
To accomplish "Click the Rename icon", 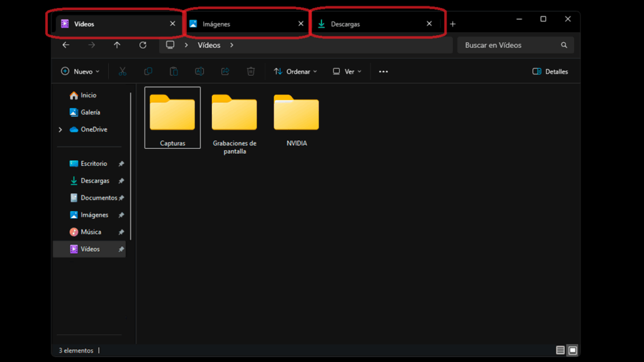I will tap(199, 71).
